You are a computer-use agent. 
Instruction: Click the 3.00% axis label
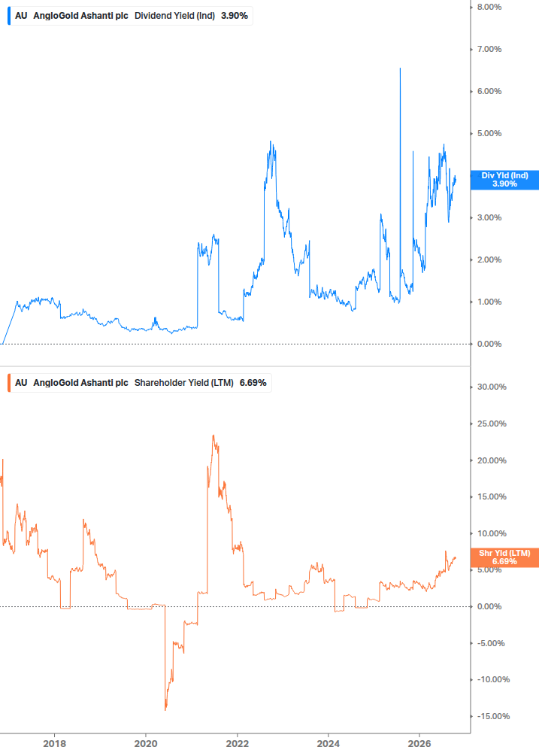489,217
